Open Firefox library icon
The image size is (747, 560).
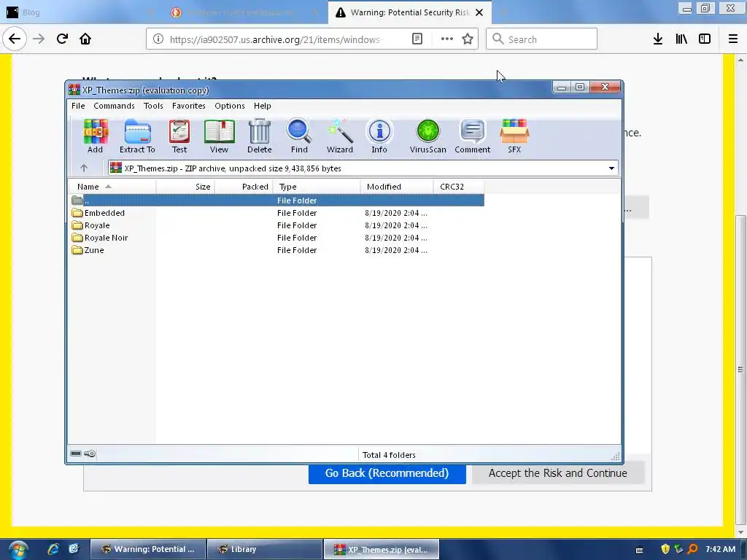pos(681,39)
